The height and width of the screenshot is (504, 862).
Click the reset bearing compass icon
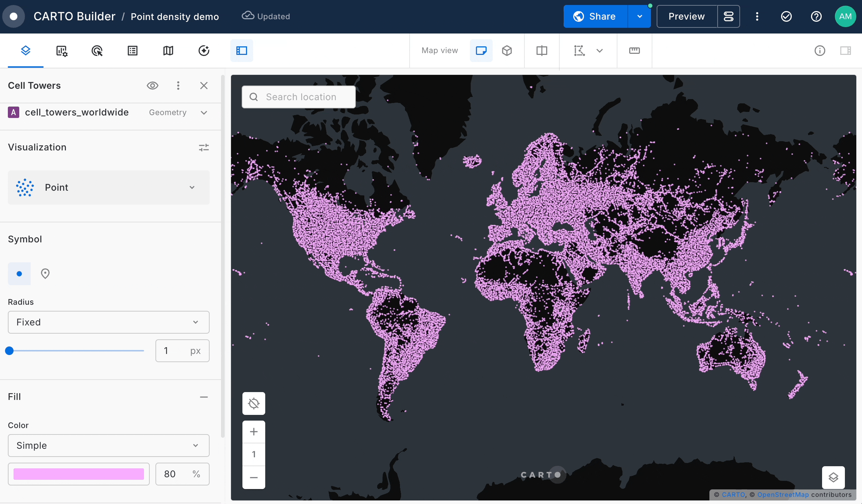(x=254, y=403)
